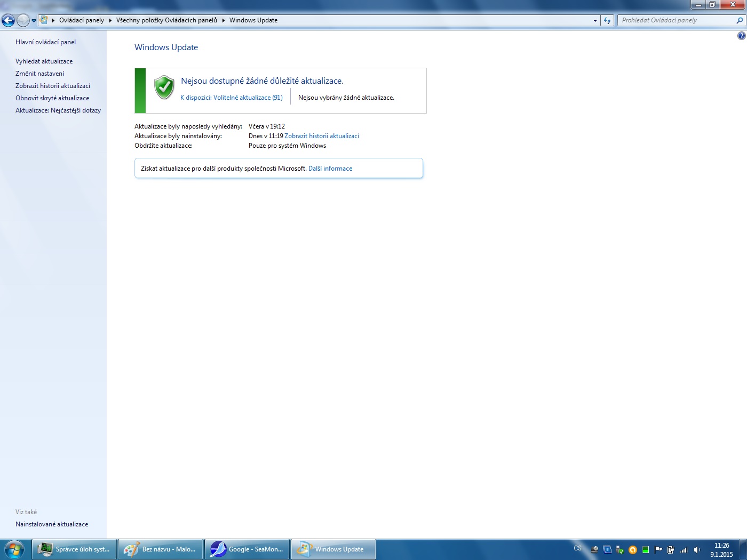
Task: Open the network signal bars icon
Action: pos(684,550)
